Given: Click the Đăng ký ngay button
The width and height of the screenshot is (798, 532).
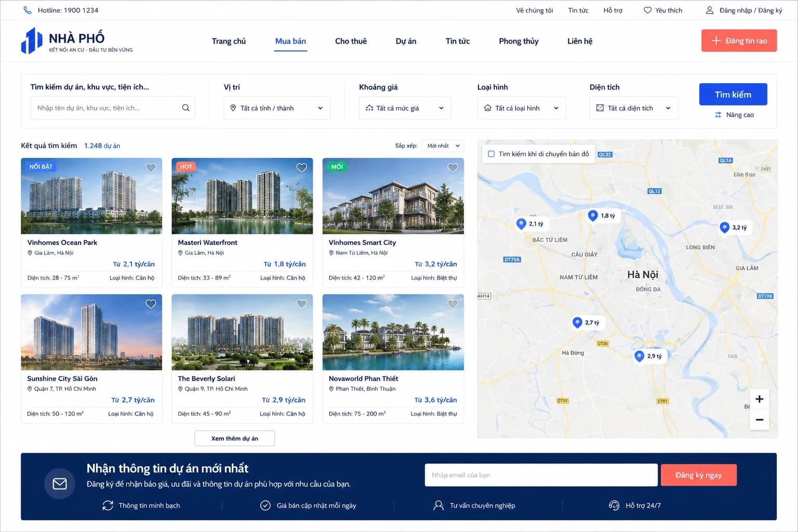Looking at the screenshot, I should 699,475.
